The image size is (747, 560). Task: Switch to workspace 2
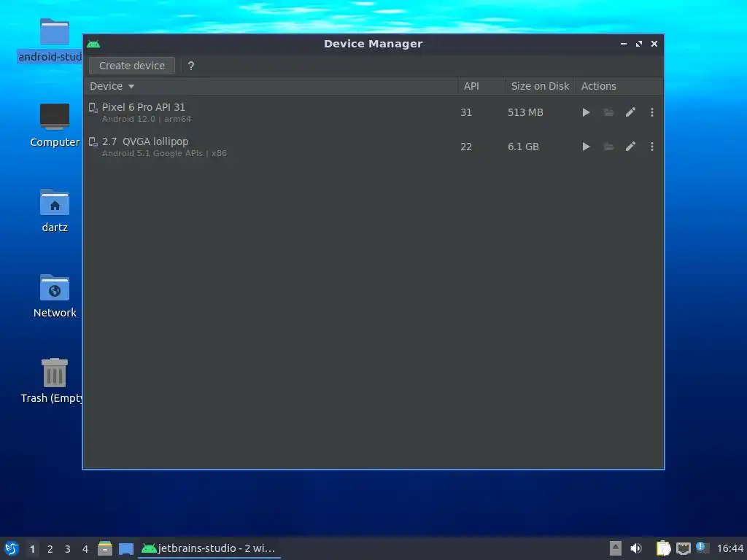point(50,549)
